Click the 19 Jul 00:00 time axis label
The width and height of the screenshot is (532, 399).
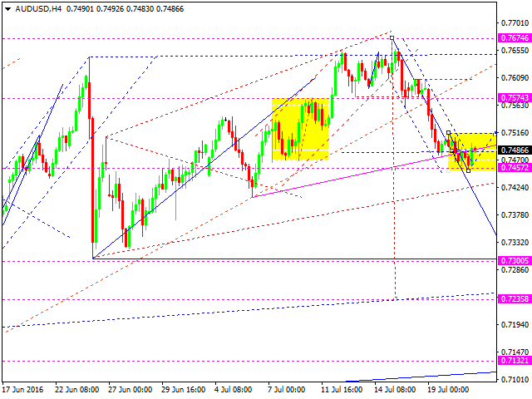tap(449, 390)
